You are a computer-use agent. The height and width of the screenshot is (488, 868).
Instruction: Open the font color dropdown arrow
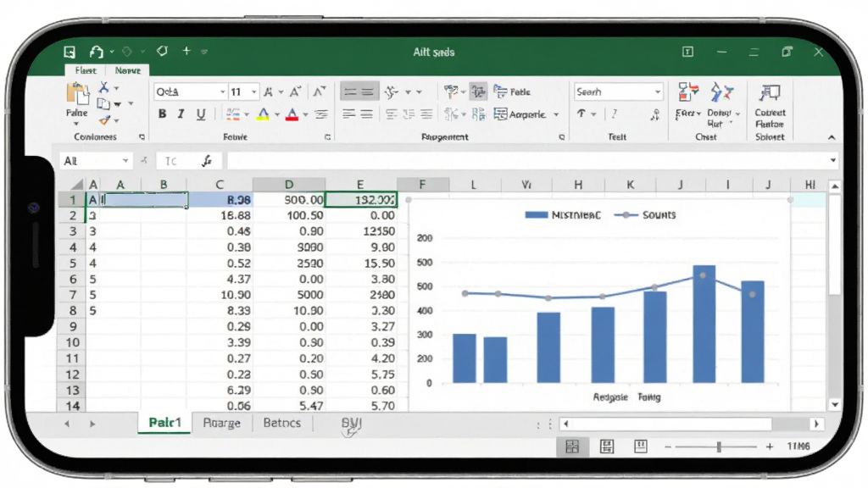pyautogui.click(x=305, y=114)
